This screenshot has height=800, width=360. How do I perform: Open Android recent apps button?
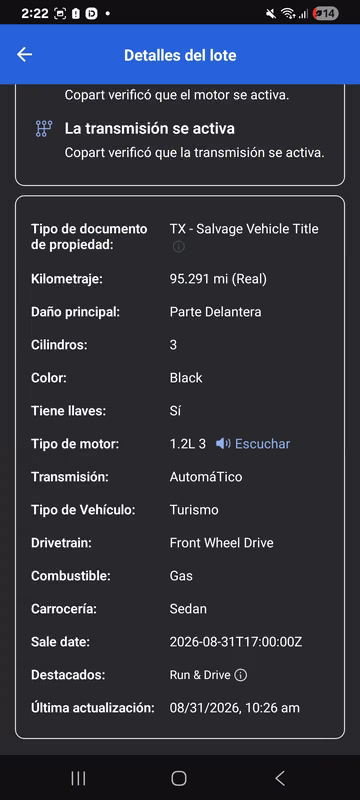point(78,778)
